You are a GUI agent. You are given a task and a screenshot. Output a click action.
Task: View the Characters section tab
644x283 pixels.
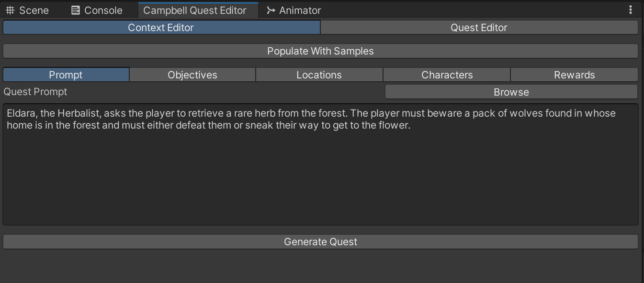tap(447, 75)
